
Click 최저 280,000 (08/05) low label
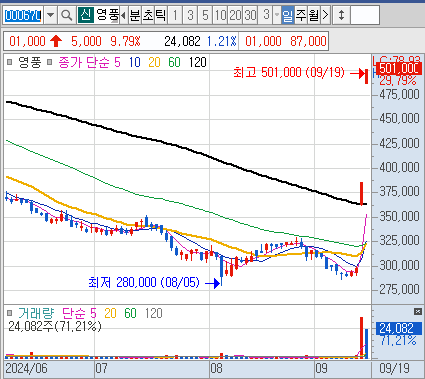[x=144, y=283]
